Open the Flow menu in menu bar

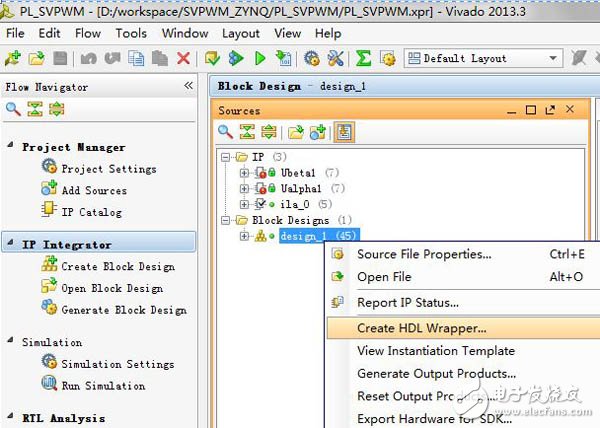(x=88, y=33)
